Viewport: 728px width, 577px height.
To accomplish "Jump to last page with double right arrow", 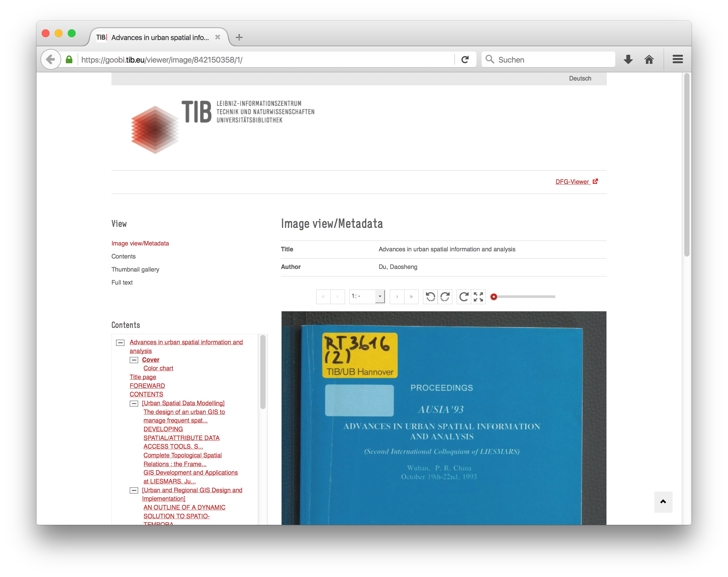I will coord(411,297).
